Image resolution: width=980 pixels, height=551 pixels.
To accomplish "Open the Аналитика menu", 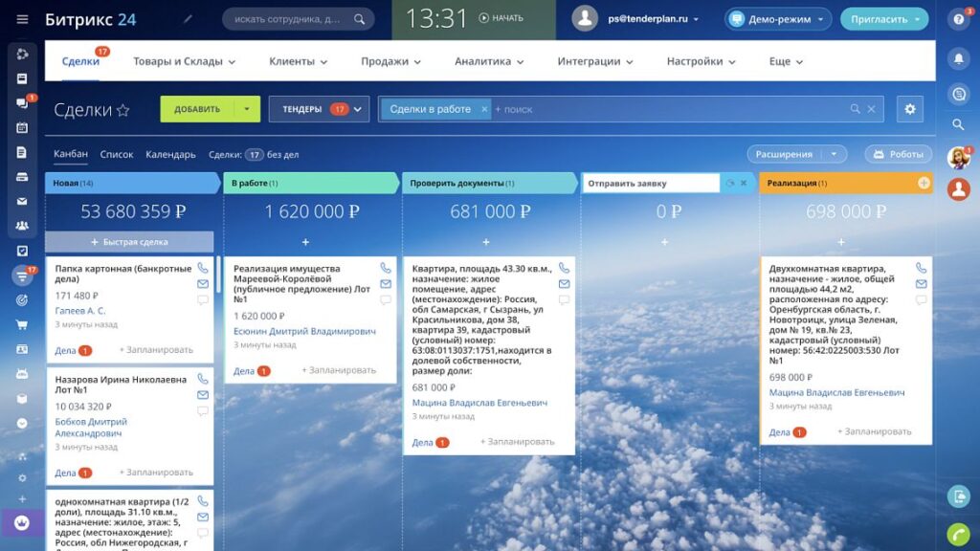I will (x=489, y=61).
